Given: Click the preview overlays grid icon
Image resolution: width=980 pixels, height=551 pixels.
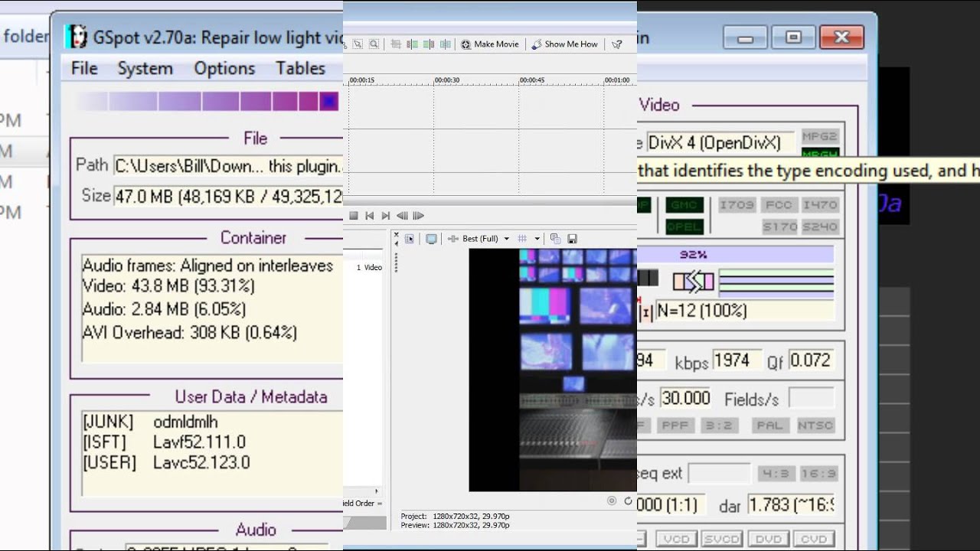Looking at the screenshot, I should [523, 239].
